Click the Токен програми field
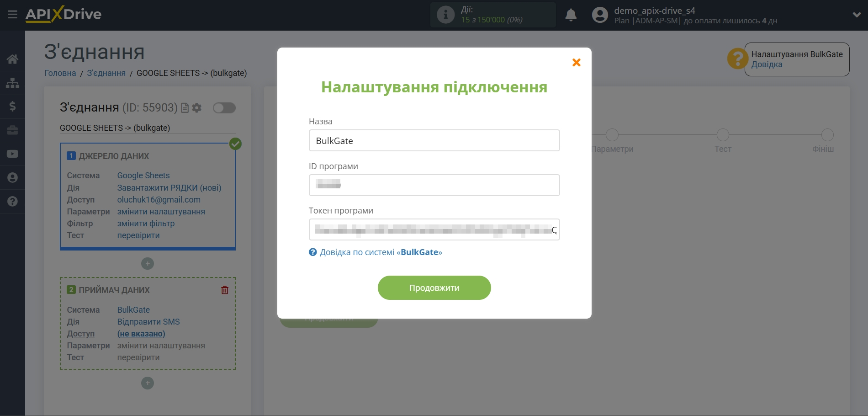 434,229
